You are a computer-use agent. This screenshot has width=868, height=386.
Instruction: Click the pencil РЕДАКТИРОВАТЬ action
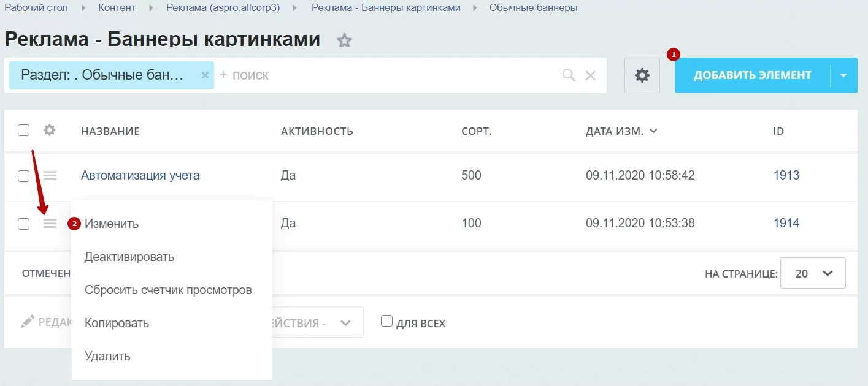[x=46, y=322]
